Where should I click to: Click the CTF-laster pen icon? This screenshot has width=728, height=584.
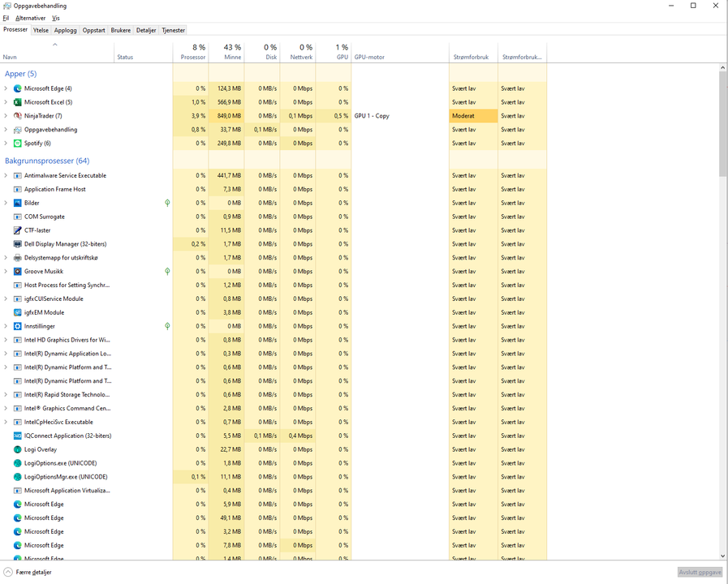[18, 230]
